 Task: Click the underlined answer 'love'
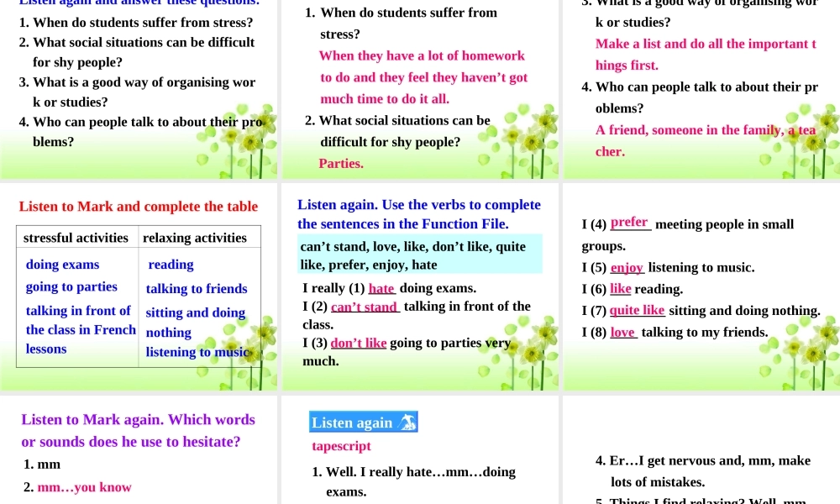pos(623,333)
